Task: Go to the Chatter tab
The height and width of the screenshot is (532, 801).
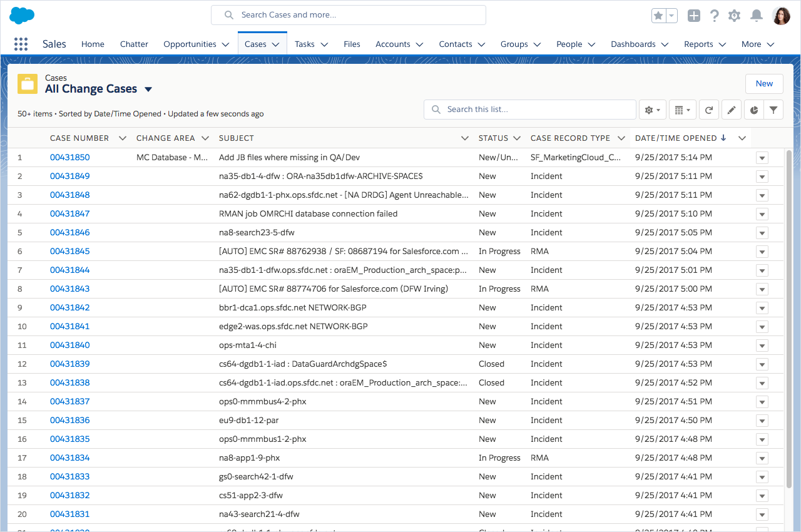Action: click(x=134, y=44)
